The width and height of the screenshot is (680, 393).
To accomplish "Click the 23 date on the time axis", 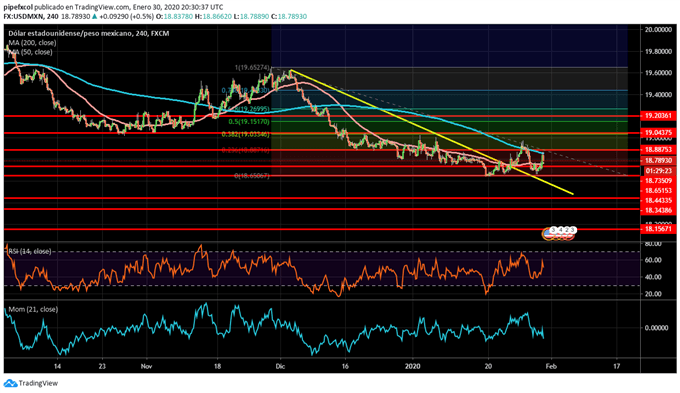I will pyautogui.click(x=102, y=367).
